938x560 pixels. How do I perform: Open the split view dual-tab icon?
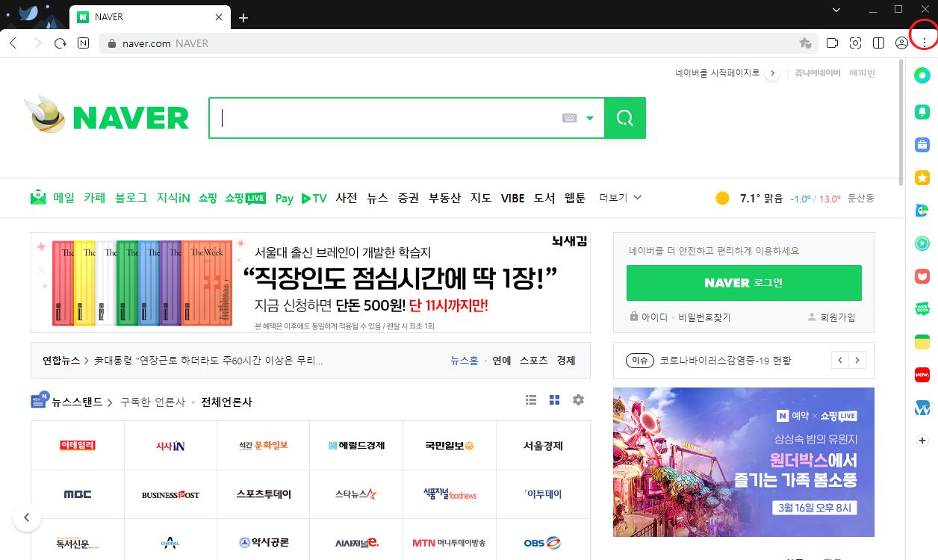click(878, 43)
